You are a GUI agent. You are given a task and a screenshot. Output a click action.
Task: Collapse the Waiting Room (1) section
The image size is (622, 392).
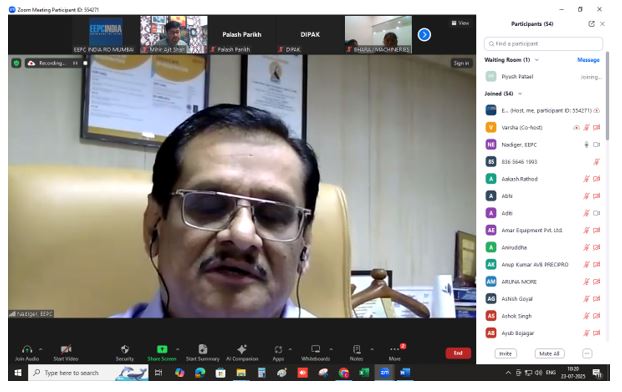tap(537, 60)
